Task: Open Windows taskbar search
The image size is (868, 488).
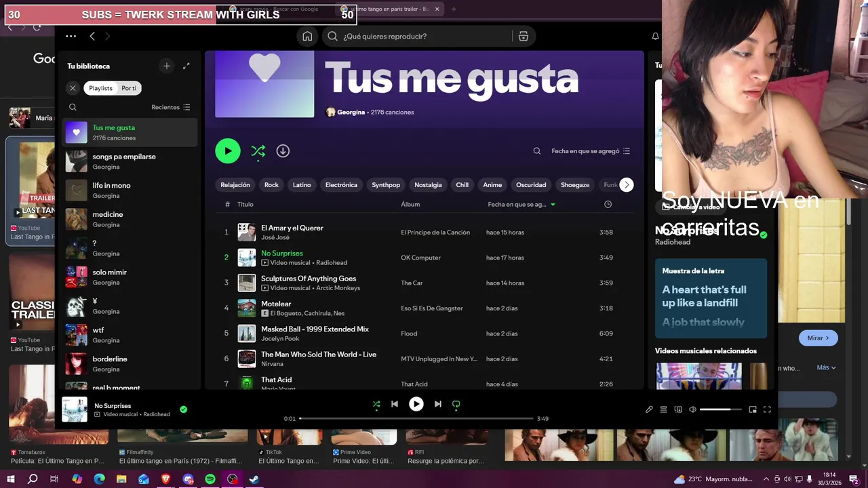Action: tap(33, 479)
